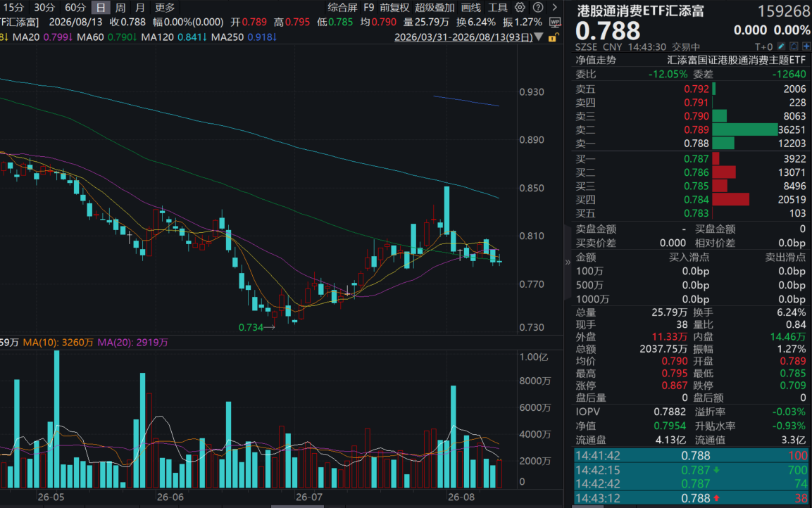812x508 pixels.
Task: Click the 净值 value 0.7954
Action: coord(669,426)
